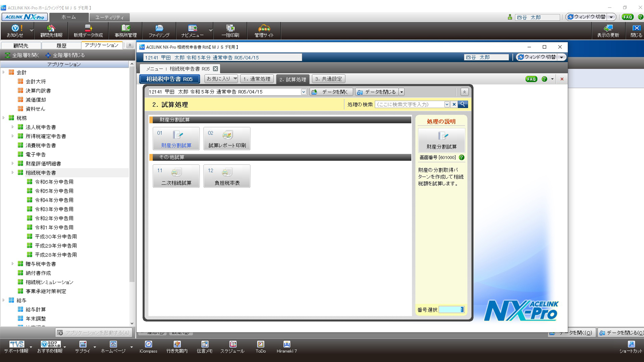Image resolution: width=644 pixels, height=362 pixels.
Task: Open 顧問先情報 client info
Action: pyautogui.click(x=51, y=31)
